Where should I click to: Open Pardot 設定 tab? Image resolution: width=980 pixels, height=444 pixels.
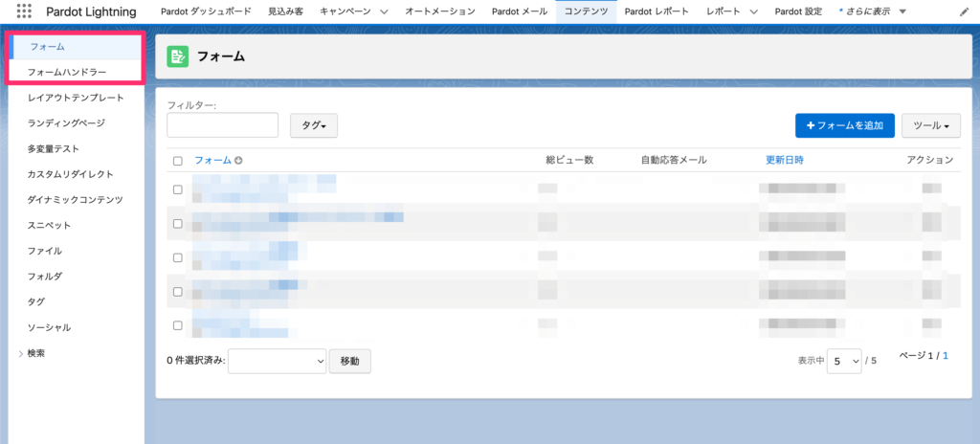coord(798,11)
